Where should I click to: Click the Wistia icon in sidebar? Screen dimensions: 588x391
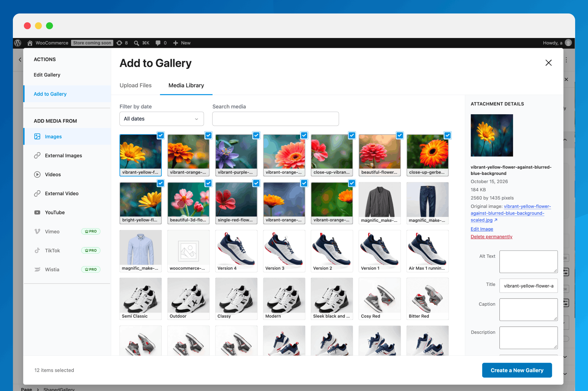click(37, 269)
